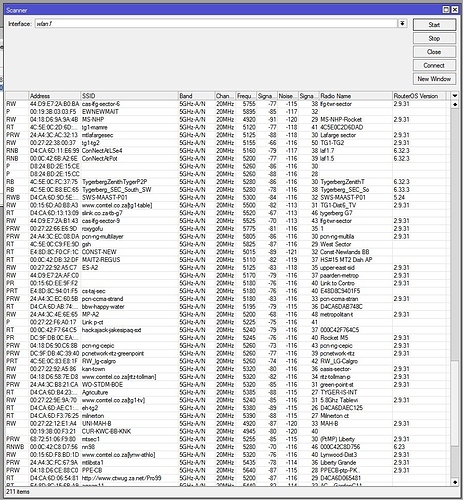Select the row with SSID MAIT2-REGUS
Image resolution: width=463 pixels, height=500 pixels.
(227, 260)
